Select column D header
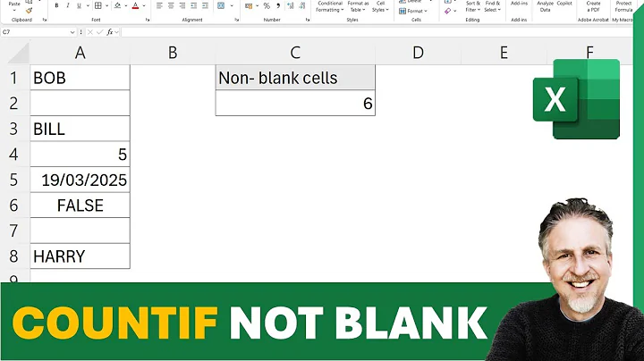The width and height of the screenshot is (644, 361). pos(418,53)
